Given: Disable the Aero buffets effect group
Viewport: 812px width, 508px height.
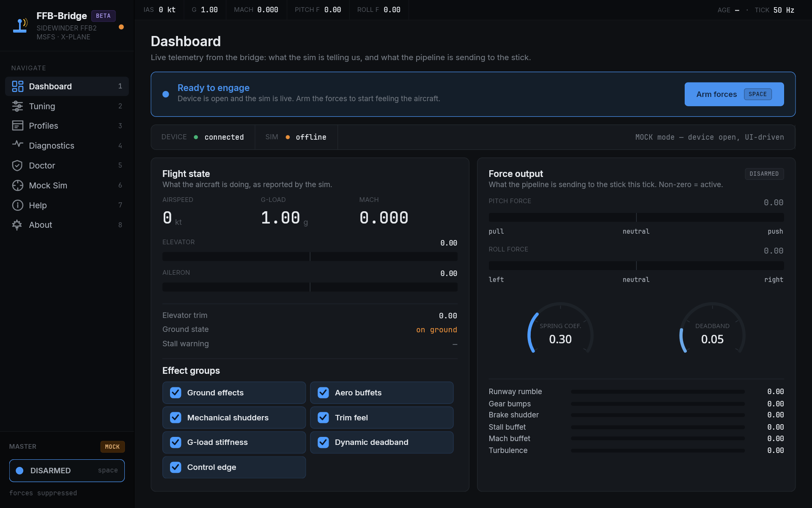Looking at the screenshot, I should pyautogui.click(x=323, y=393).
